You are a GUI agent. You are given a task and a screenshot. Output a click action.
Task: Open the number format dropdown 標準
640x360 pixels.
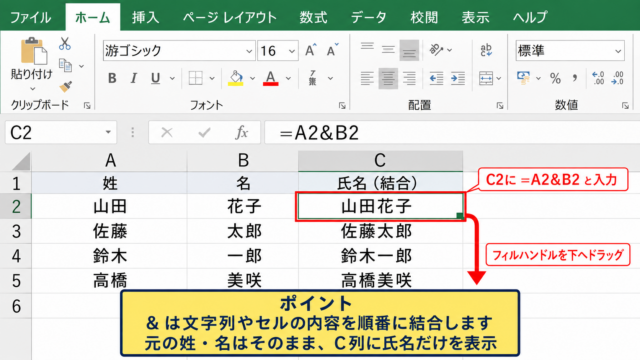point(618,51)
